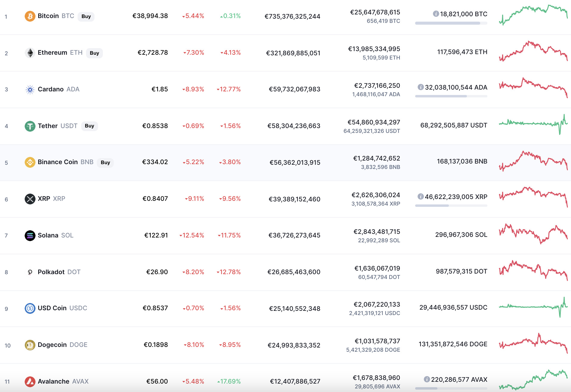Open Cardano 7-day sparkline chart
This screenshot has height=392, width=571.
pyautogui.click(x=533, y=88)
